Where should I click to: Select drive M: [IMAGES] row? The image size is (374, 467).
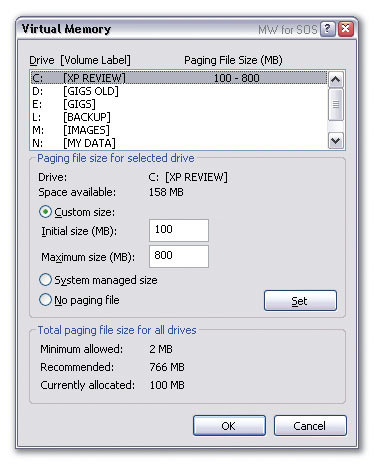point(179,130)
